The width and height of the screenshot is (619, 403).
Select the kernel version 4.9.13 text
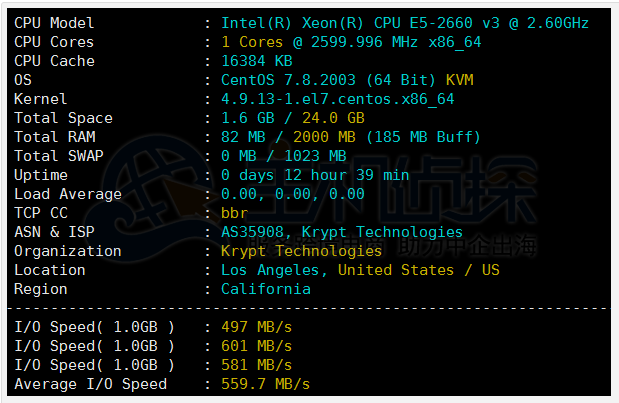(337, 99)
